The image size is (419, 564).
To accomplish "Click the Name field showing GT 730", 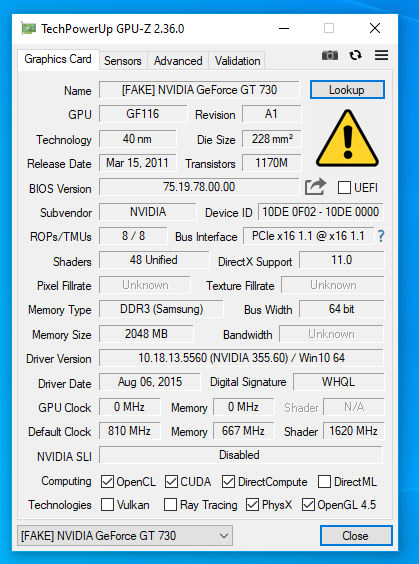I will tap(199, 90).
